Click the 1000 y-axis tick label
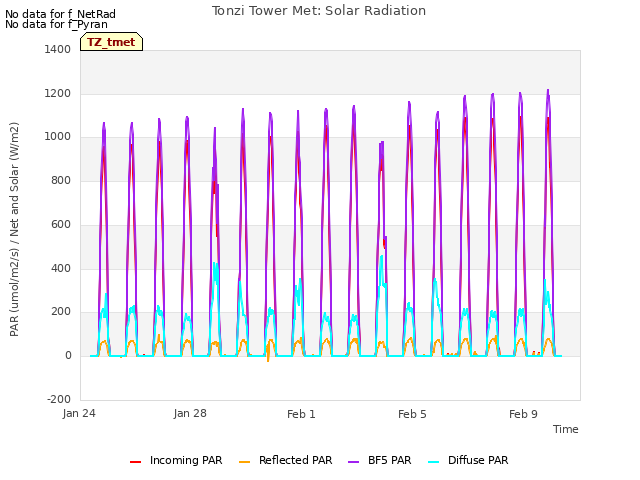The height and width of the screenshot is (480, 640). click(x=58, y=137)
